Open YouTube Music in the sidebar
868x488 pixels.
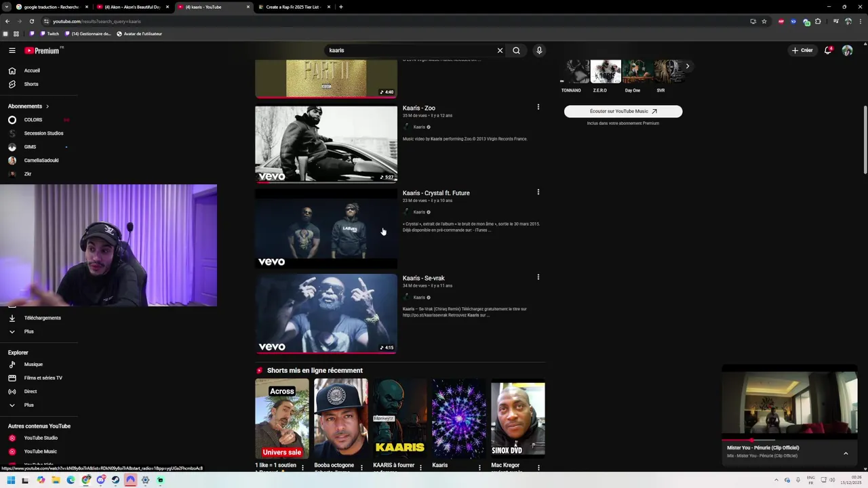coord(40,451)
